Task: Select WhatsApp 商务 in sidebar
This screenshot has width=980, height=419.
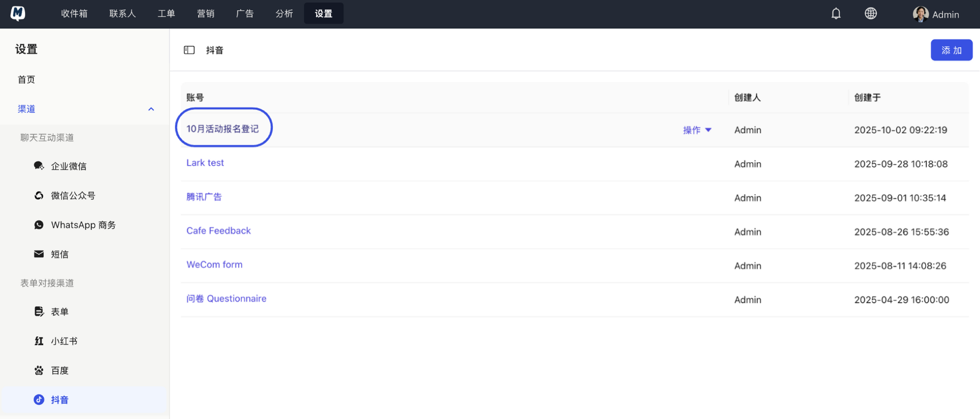Action: tap(83, 225)
